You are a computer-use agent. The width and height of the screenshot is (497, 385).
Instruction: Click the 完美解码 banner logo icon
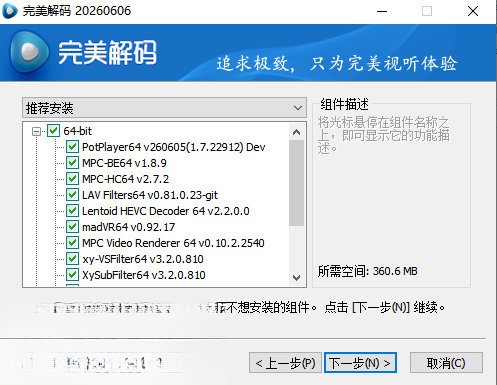pos(29,52)
